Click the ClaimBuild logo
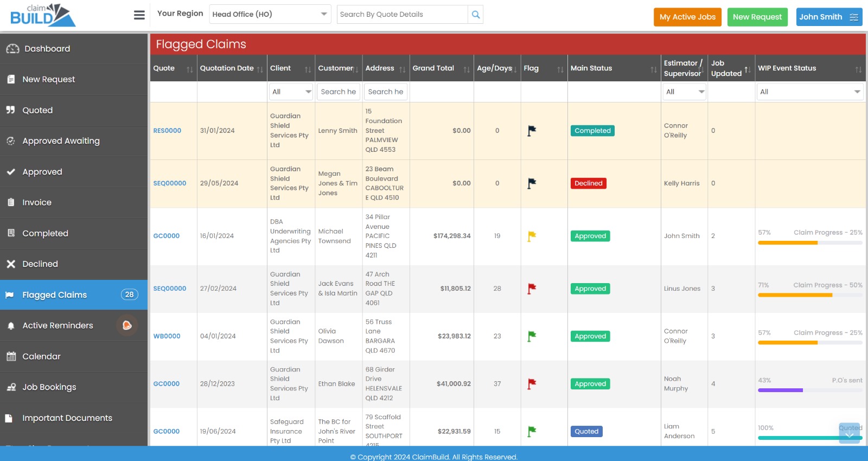The width and height of the screenshot is (868, 461). (x=43, y=15)
